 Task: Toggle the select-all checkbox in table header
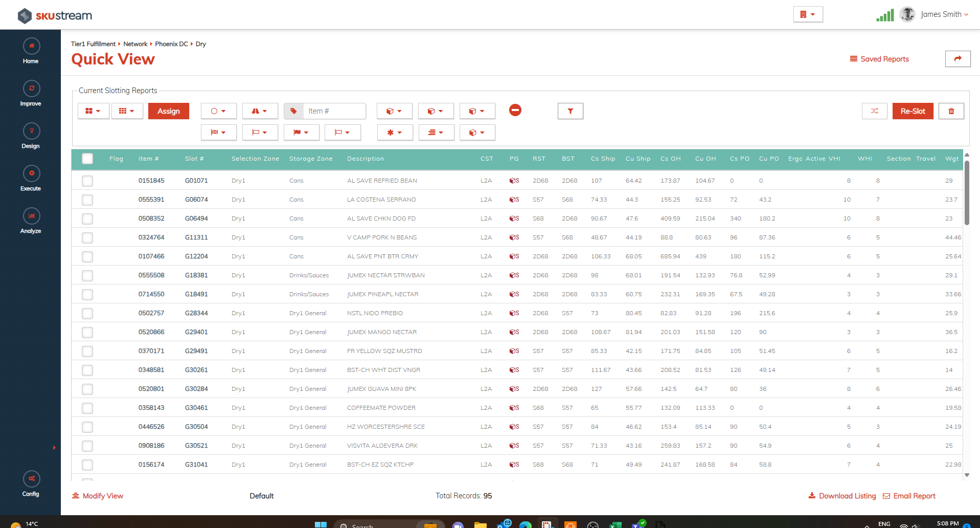[x=87, y=159]
